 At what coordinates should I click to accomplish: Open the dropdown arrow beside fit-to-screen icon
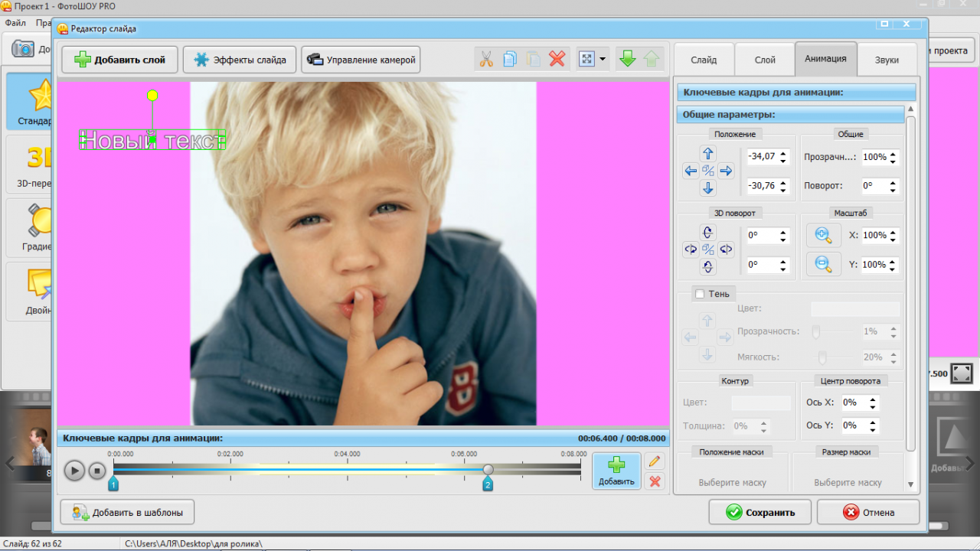603,59
